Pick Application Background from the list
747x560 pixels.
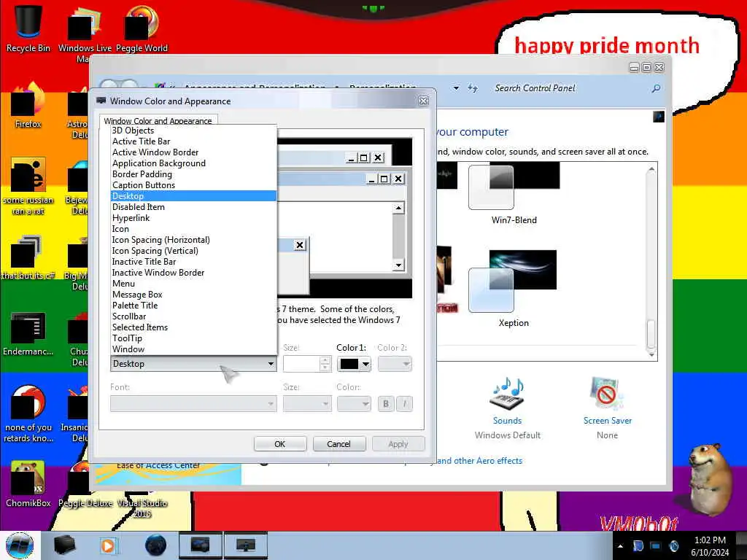pos(193,163)
